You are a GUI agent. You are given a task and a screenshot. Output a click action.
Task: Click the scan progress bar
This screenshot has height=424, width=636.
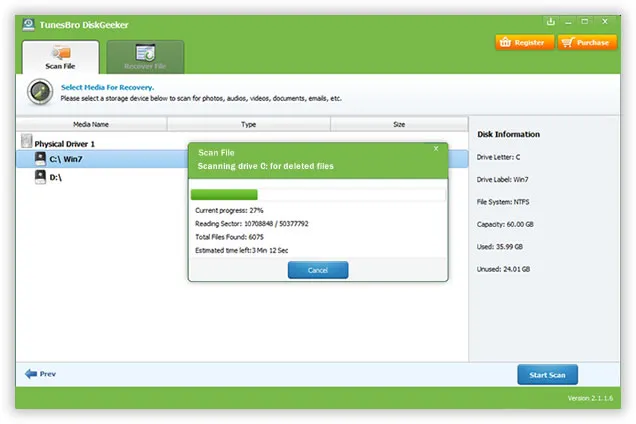pos(317,195)
